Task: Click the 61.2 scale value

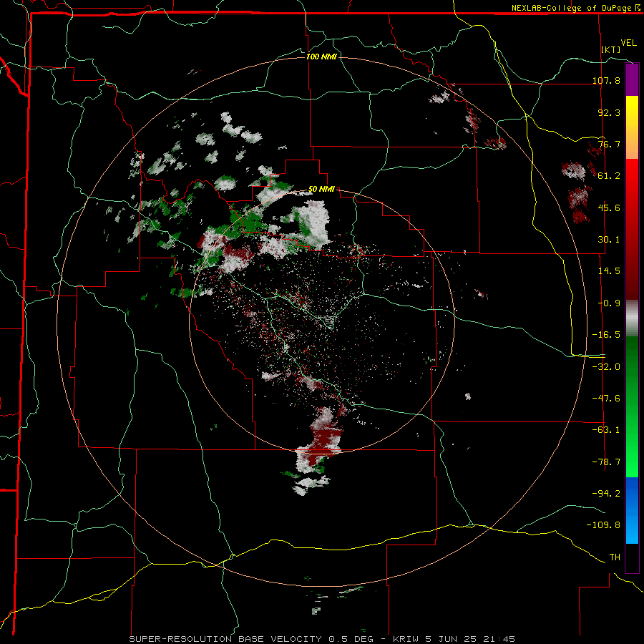Action: pyautogui.click(x=609, y=176)
